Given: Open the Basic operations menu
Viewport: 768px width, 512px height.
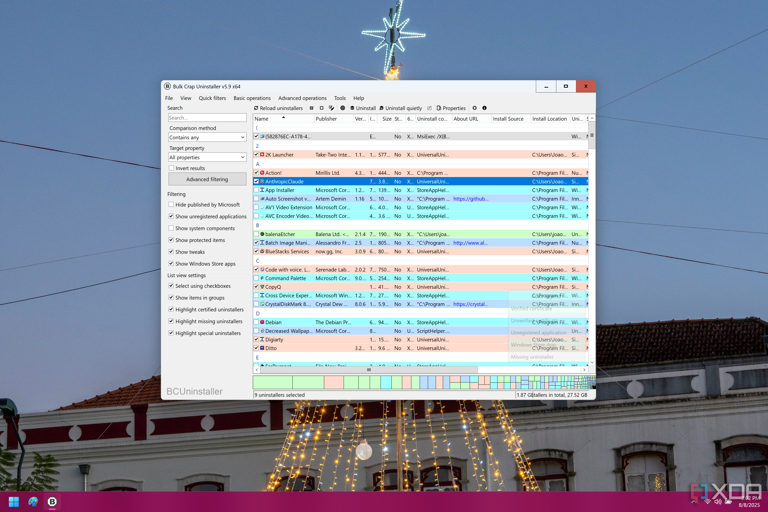Looking at the screenshot, I should pos(252,98).
